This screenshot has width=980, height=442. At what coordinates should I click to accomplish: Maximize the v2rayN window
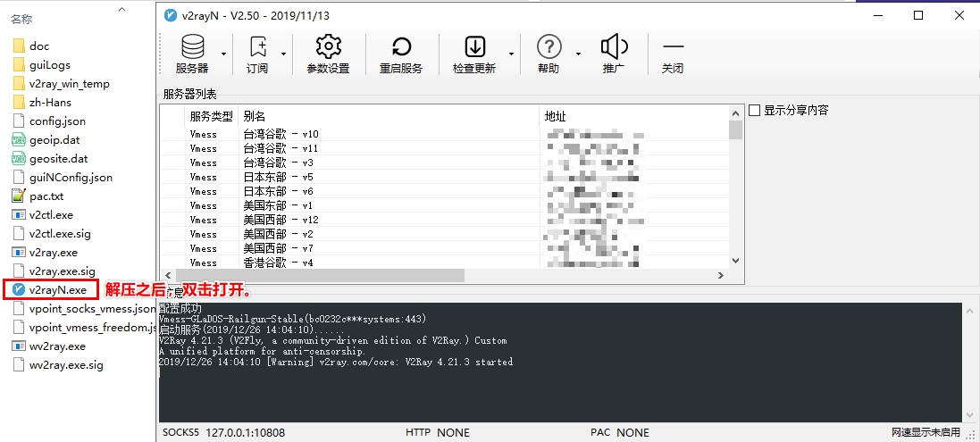tap(918, 15)
